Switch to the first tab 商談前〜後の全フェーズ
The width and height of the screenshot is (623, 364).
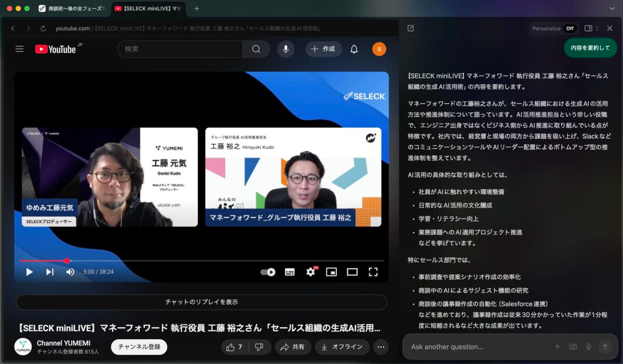[72, 8]
